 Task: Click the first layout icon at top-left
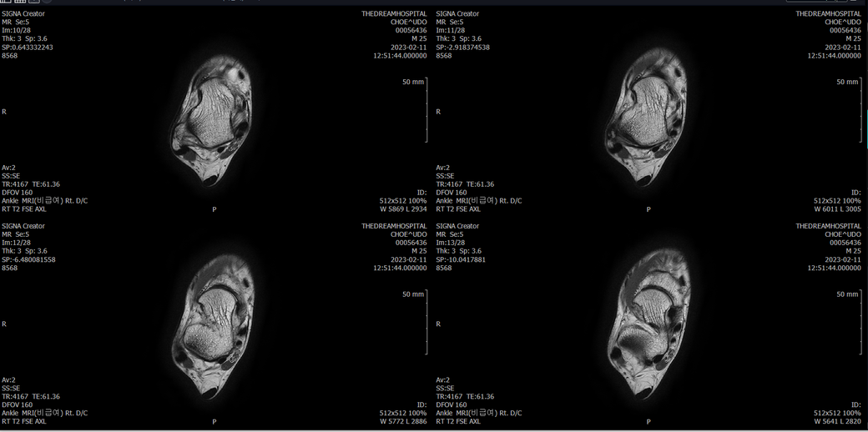point(6,1)
